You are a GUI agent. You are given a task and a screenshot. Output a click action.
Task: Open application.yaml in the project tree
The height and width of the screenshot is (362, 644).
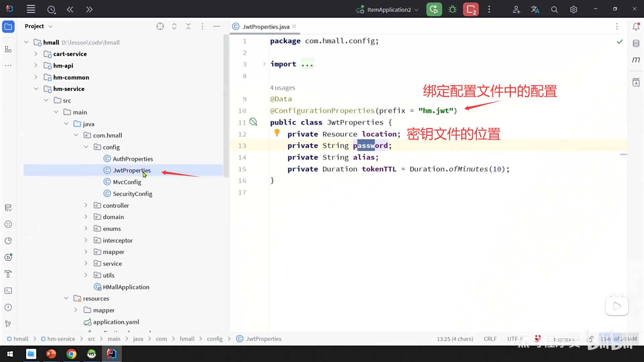coord(116,322)
